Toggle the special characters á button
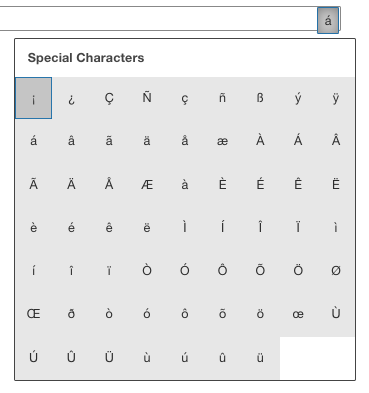 [328, 20]
